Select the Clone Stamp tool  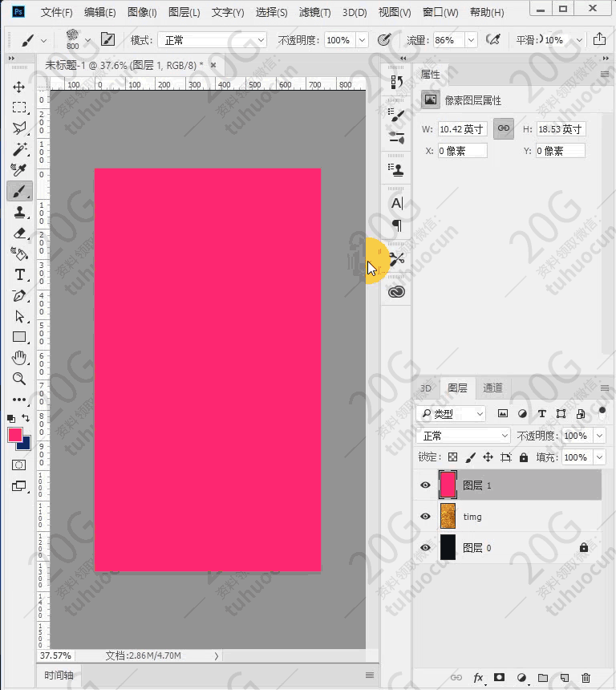point(19,212)
